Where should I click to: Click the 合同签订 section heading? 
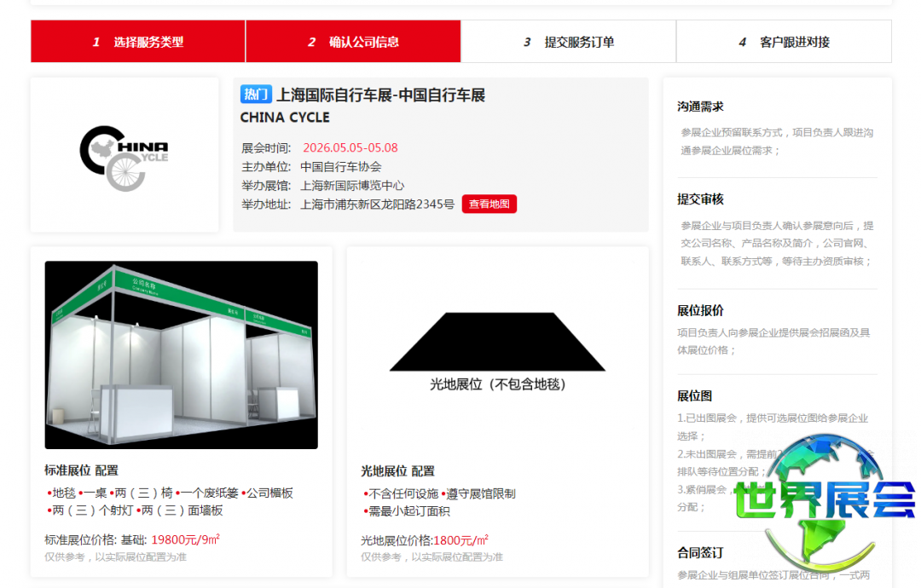(700, 553)
